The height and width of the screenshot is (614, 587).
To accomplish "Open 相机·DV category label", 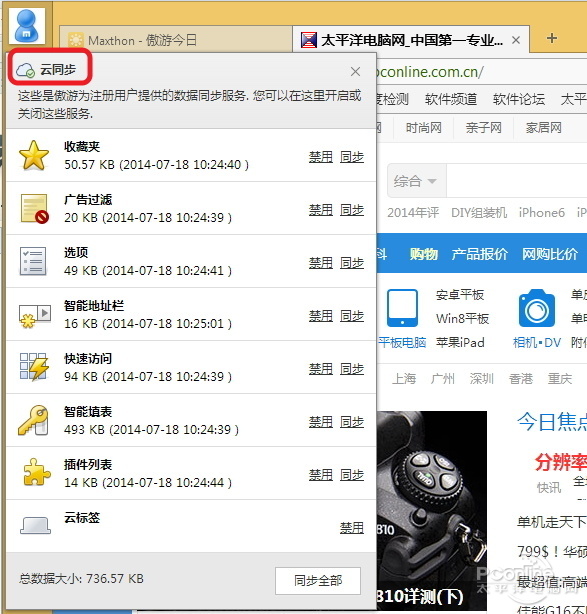I will pyautogui.click(x=537, y=343).
